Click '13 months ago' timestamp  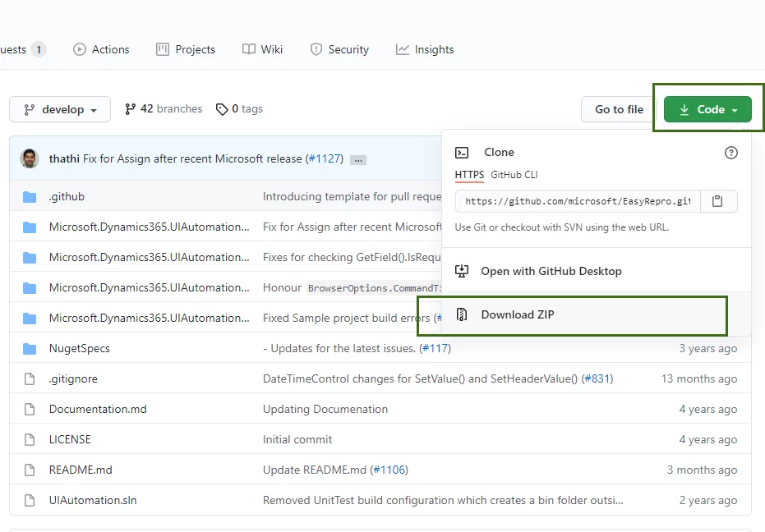click(699, 378)
